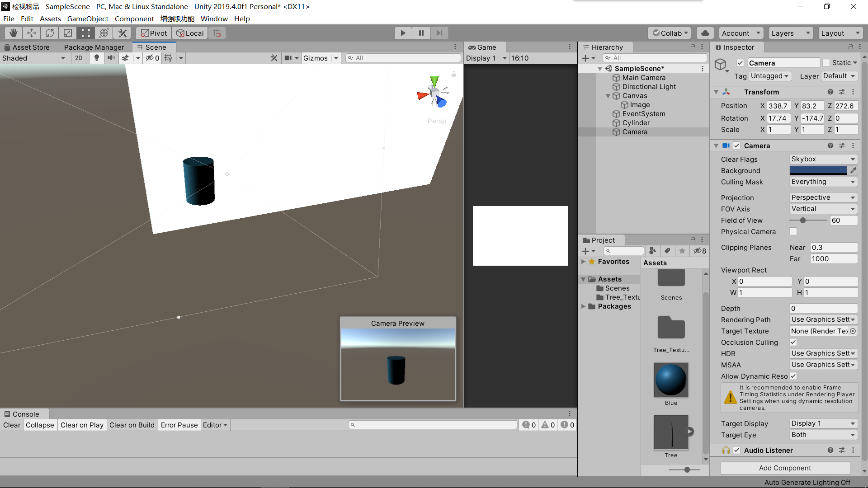Enable the Physical Camera checkbox
Screen dimensions: 868x488
click(793, 231)
